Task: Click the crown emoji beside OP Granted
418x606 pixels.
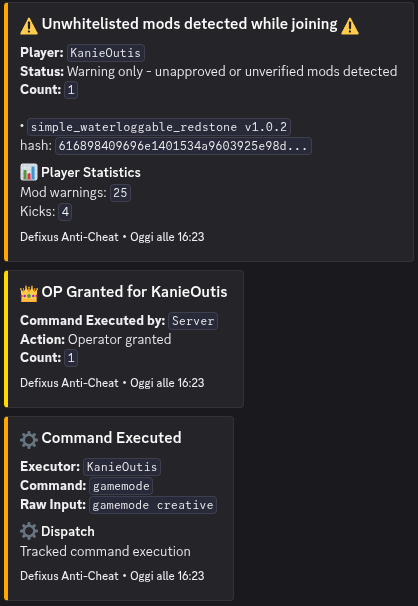Action: (x=29, y=293)
